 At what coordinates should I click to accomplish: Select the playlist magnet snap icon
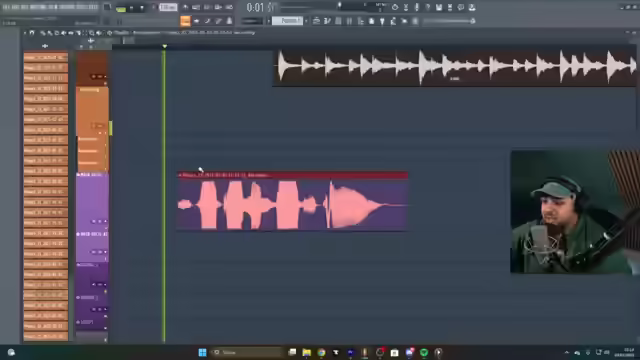32,33
